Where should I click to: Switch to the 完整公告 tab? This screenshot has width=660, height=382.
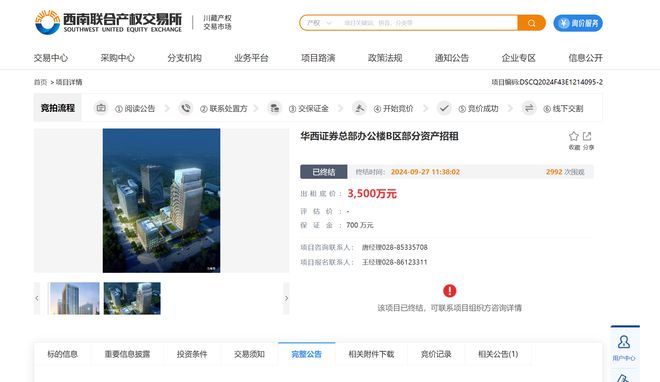click(x=306, y=354)
